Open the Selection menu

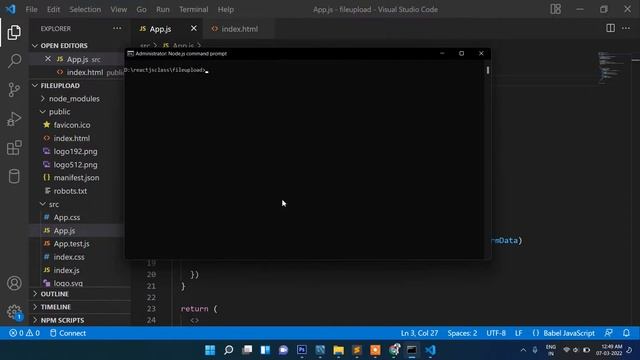point(85,9)
